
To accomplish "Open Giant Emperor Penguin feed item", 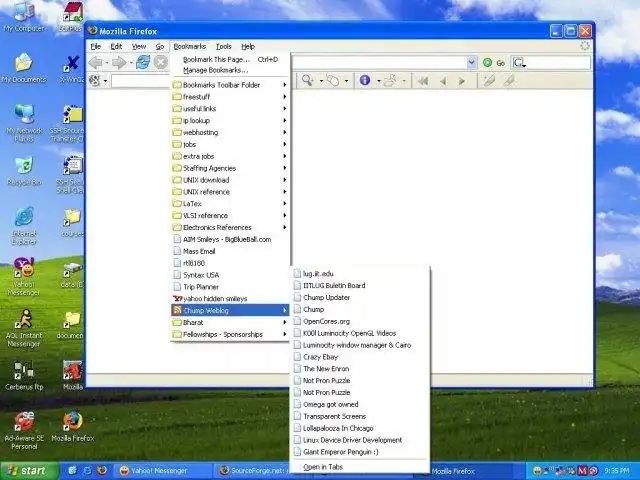I will point(360,452).
